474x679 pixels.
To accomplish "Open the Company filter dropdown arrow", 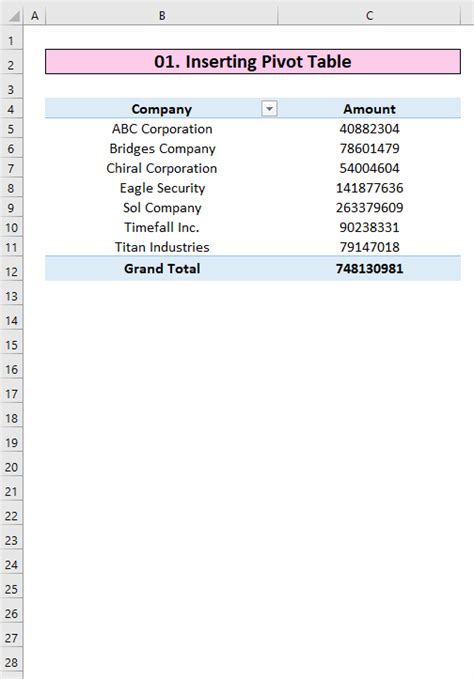I will pos(269,109).
